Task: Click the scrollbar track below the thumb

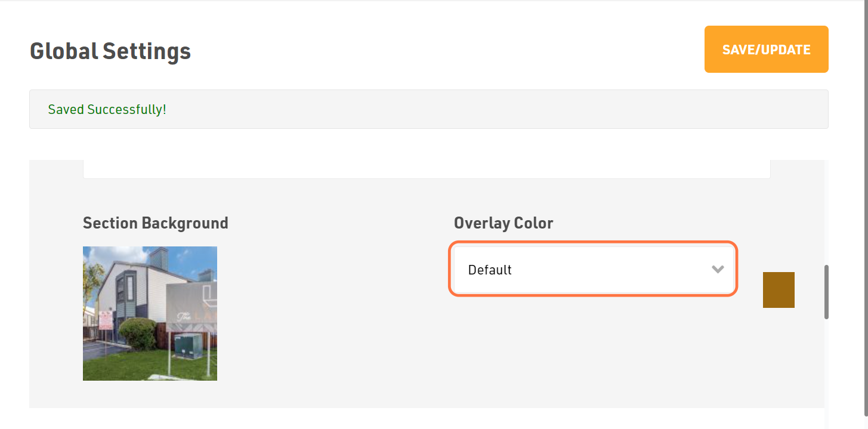Action: pos(826,363)
